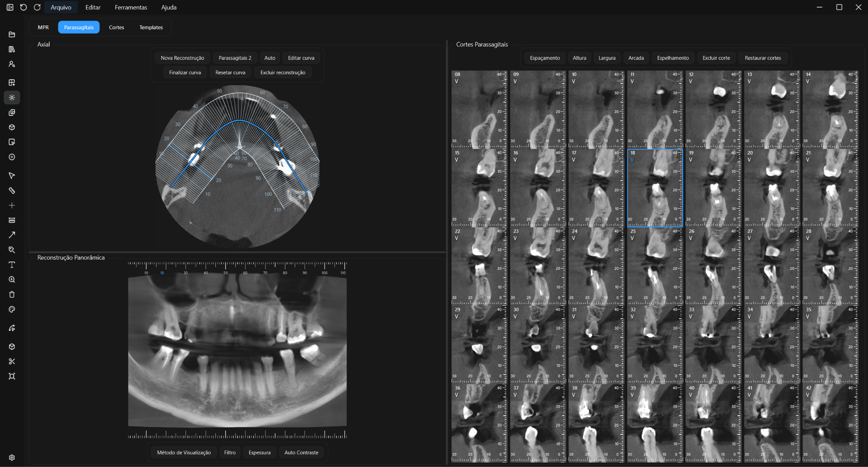Image resolution: width=868 pixels, height=467 pixels.
Task: Open the settings gear icon
Action: 12,458
